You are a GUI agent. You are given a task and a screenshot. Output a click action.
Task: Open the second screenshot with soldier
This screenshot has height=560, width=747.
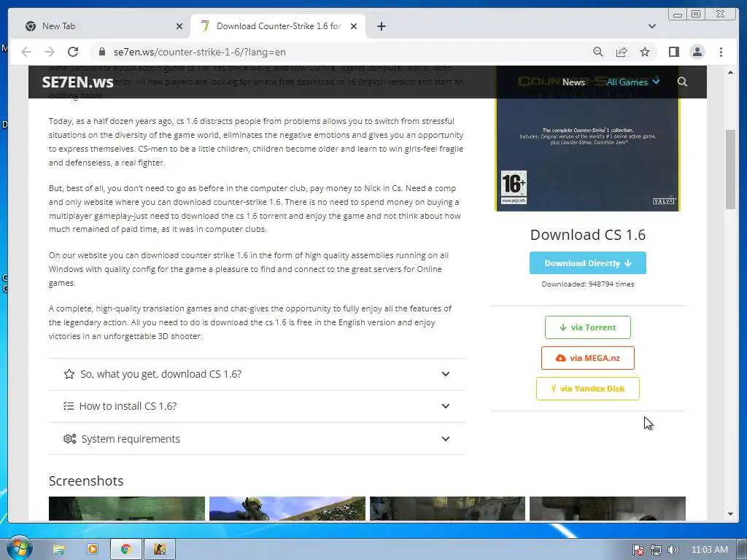pos(287,508)
